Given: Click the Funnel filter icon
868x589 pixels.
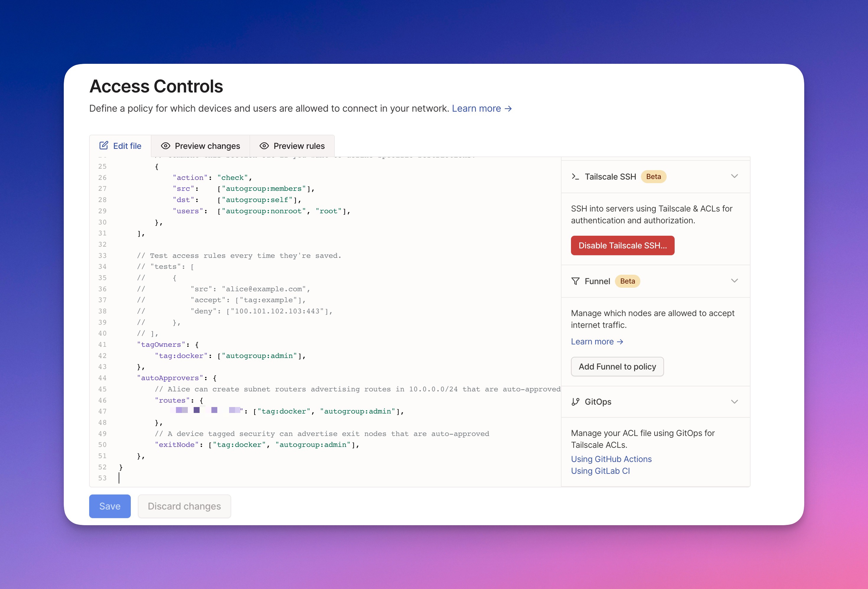Looking at the screenshot, I should click(x=575, y=281).
